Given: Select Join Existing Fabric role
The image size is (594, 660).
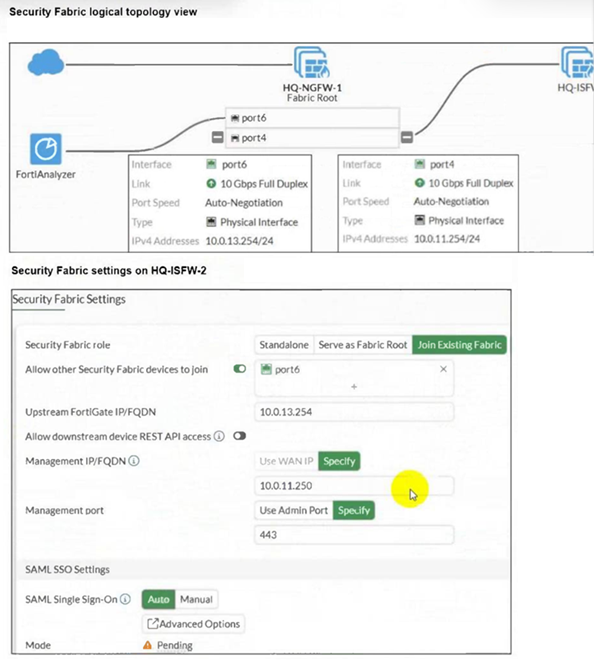Looking at the screenshot, I should tap(459, 345).
